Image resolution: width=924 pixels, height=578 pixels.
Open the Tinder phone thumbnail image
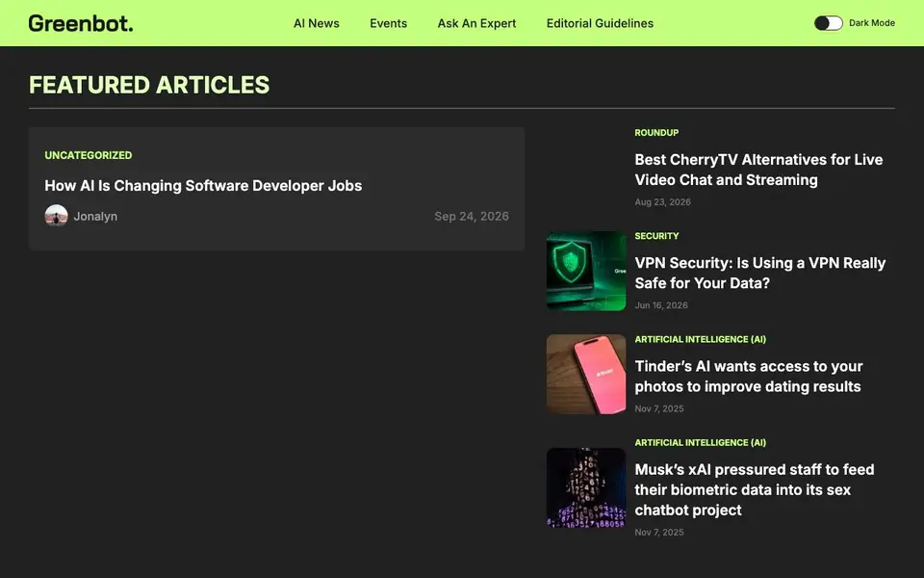pyautogui.click(x=586, y=374)
